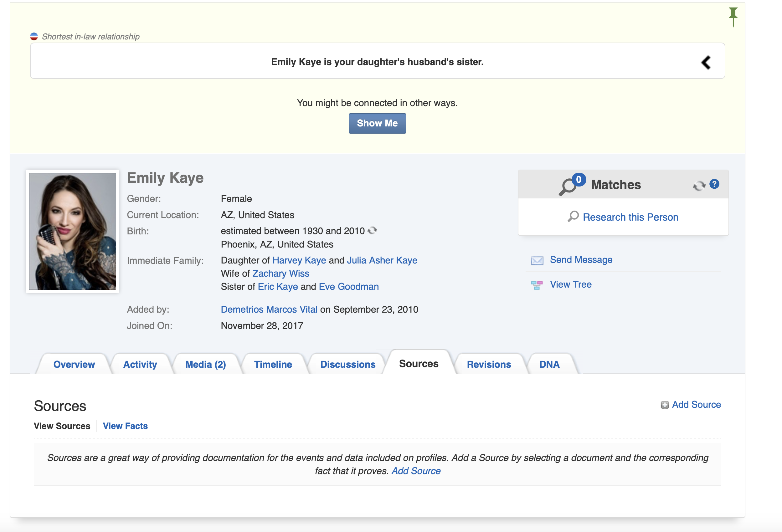782x532 pixels.
Task: Open the Media (2) tab
Action: tap(205, 364)
